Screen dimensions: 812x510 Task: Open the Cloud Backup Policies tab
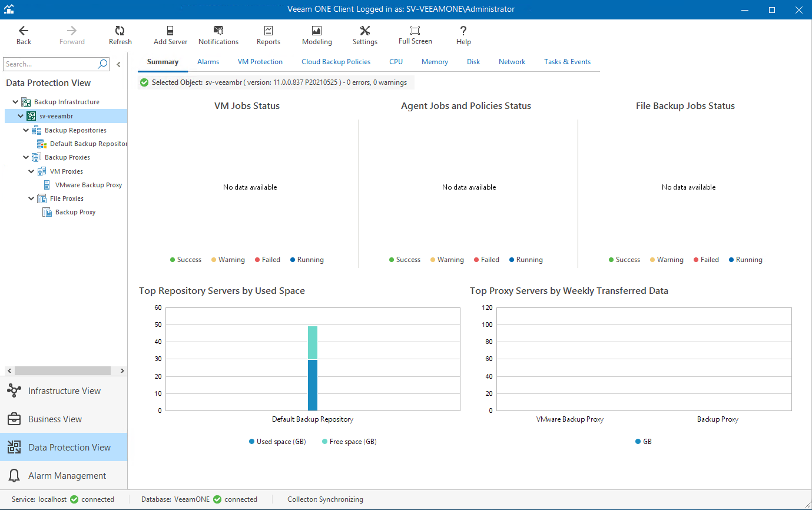click(x=336, y=62)
